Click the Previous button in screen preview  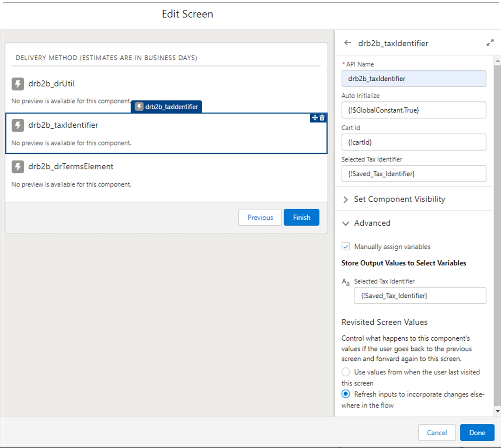point(260,217)
